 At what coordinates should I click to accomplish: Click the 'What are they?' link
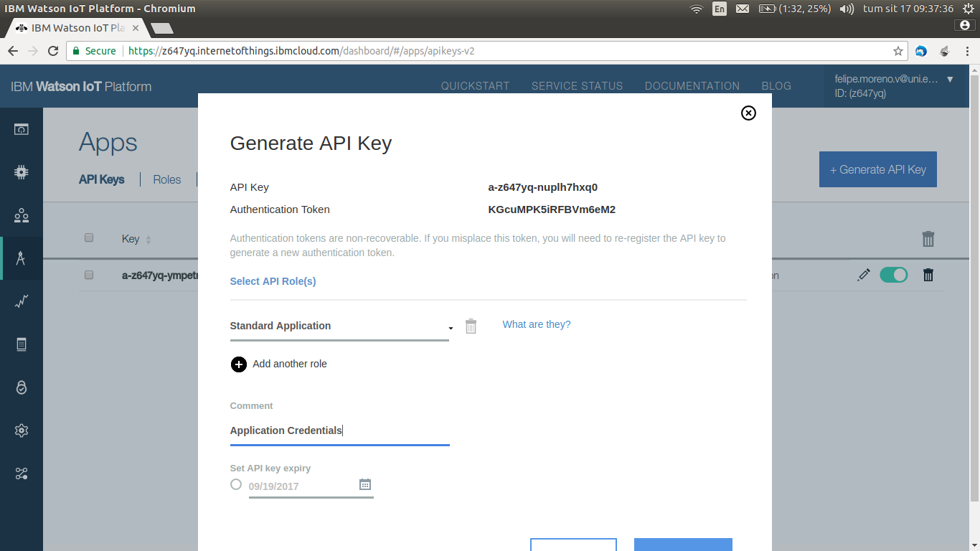537,324
